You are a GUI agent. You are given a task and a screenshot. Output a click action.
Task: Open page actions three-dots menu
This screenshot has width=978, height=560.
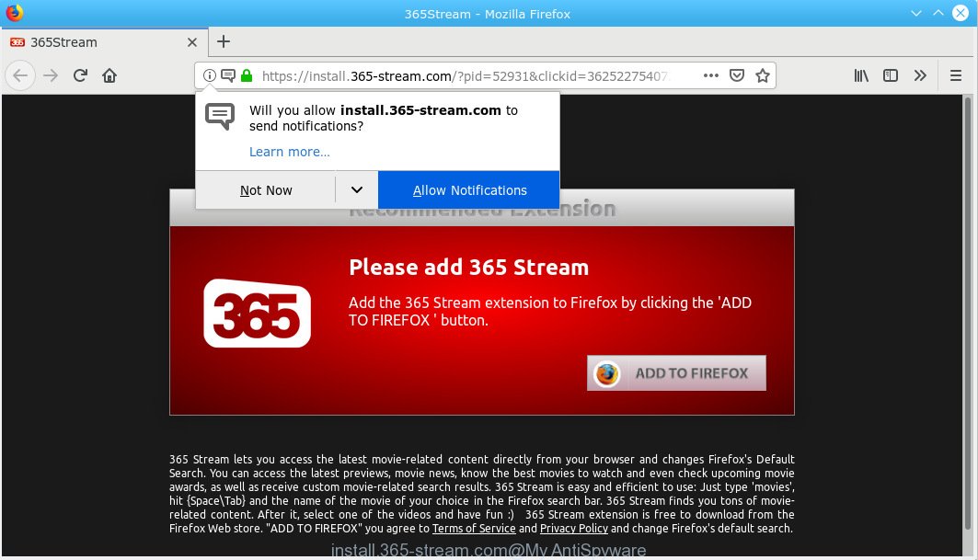click(710, 75)
